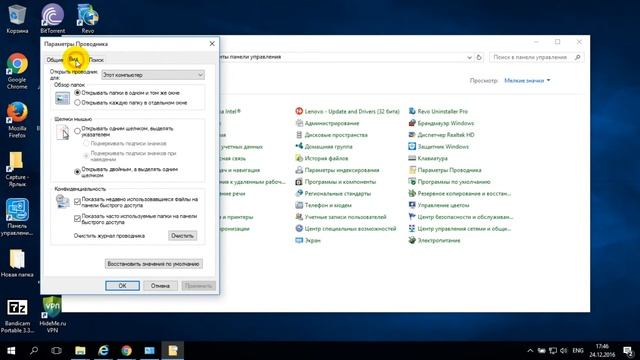Switch to Chrome in the taskbar
Viewport: 640px width, 360px height.
(x=127, y=351)
